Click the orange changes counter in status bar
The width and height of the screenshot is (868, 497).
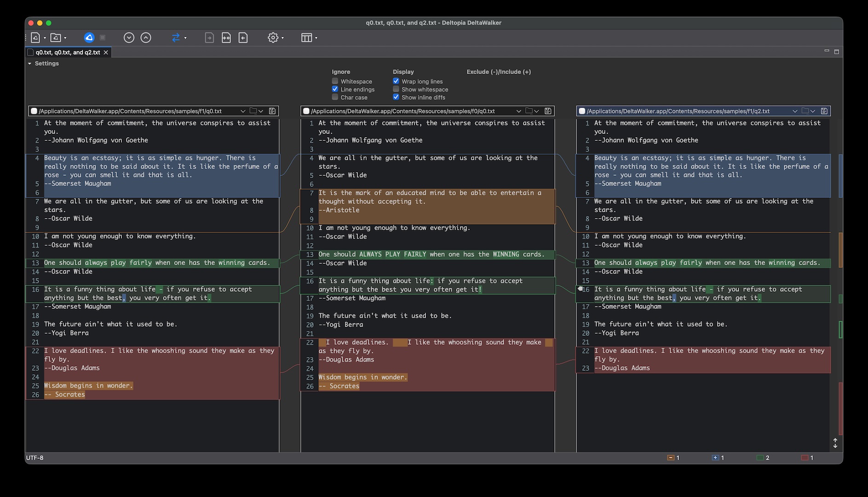point(673,458)
